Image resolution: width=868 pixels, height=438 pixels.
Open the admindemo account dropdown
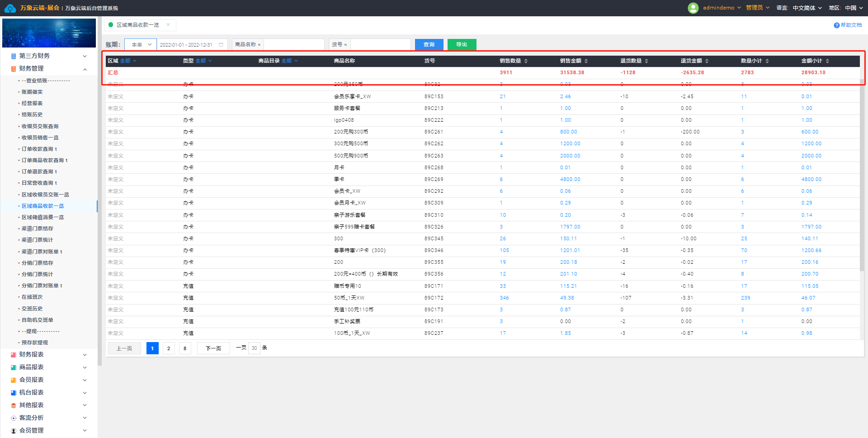(722, 8)
